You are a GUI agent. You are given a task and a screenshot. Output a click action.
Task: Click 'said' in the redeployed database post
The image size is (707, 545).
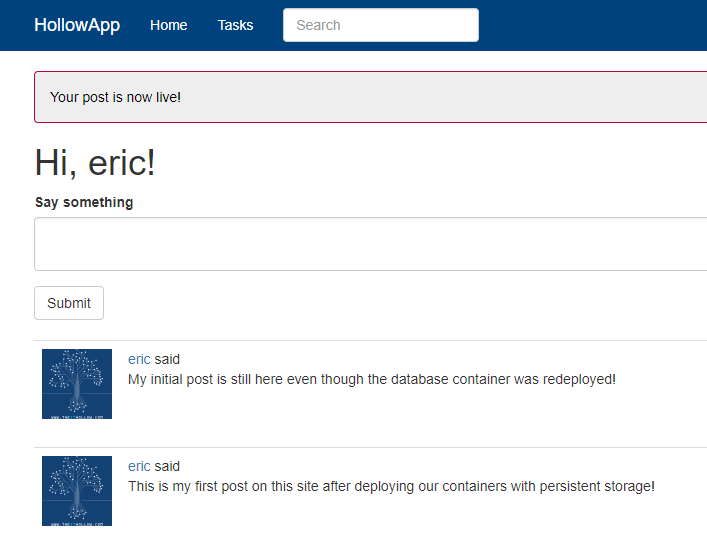[x=167, y=359]
